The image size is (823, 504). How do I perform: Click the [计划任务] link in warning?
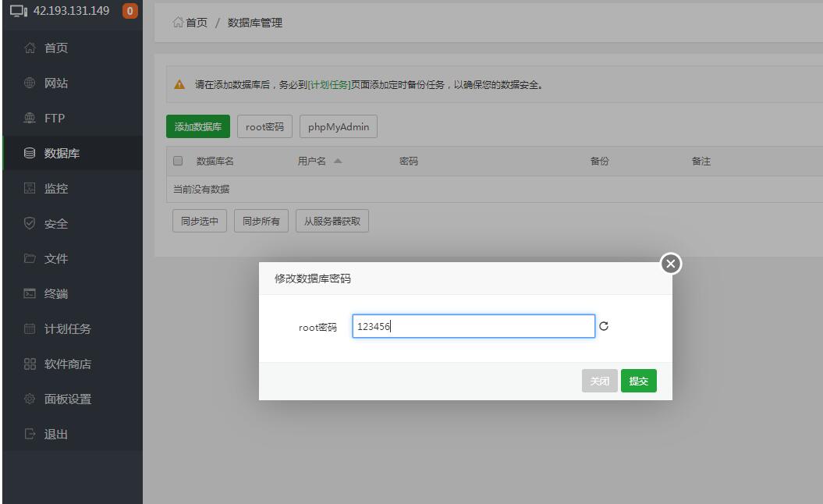(x=329, y=85)
